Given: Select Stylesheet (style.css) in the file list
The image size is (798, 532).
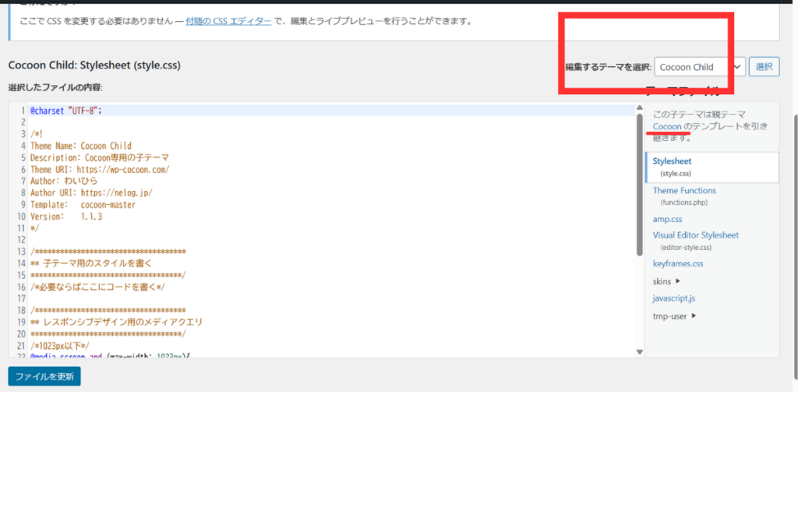Looking at the screenshot, I should 673,161.
